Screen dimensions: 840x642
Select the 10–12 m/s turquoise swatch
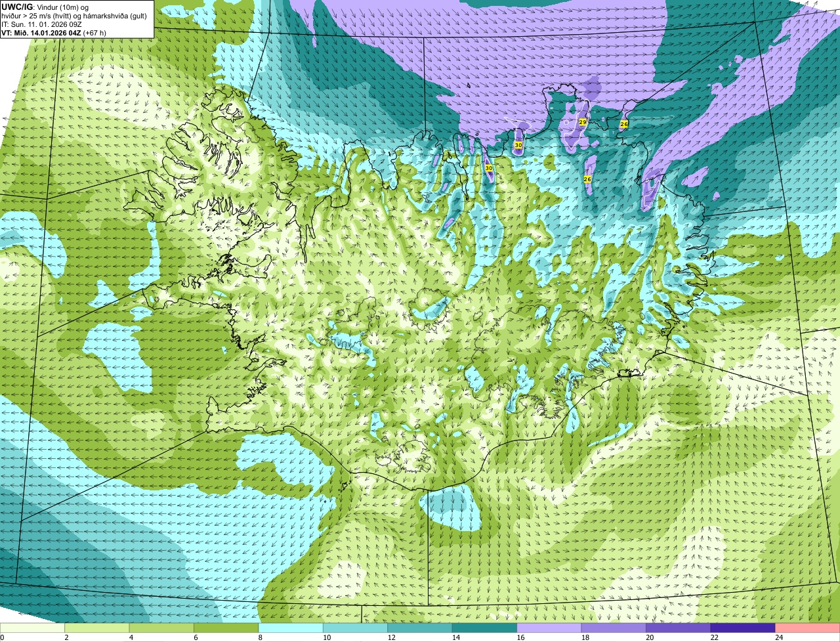click(356, 628)
